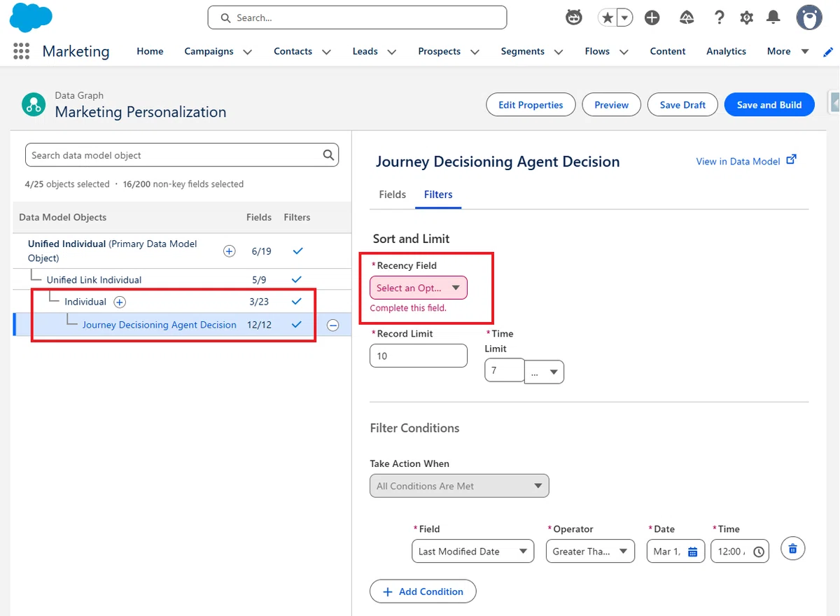Click Edit Properties button
The width and height of the screenshot is (840, 616).
[x=531, y=105]
